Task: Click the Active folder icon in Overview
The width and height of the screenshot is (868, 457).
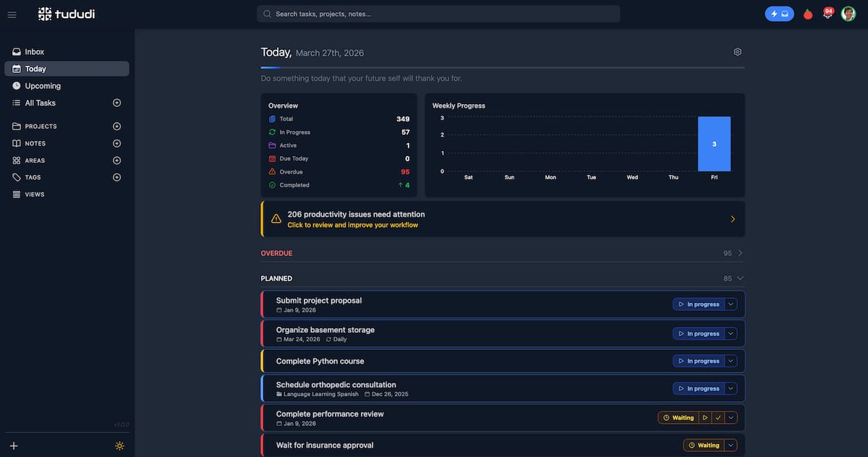Action: (273, 145)
